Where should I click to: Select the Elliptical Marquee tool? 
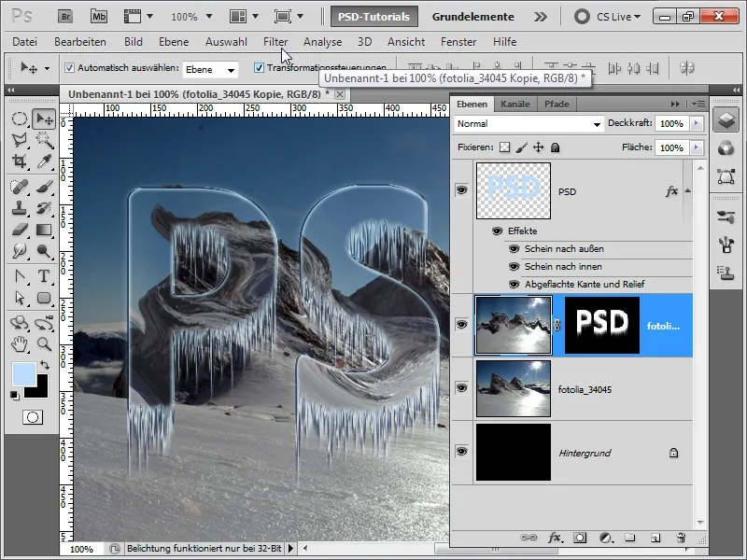point(19,119)
